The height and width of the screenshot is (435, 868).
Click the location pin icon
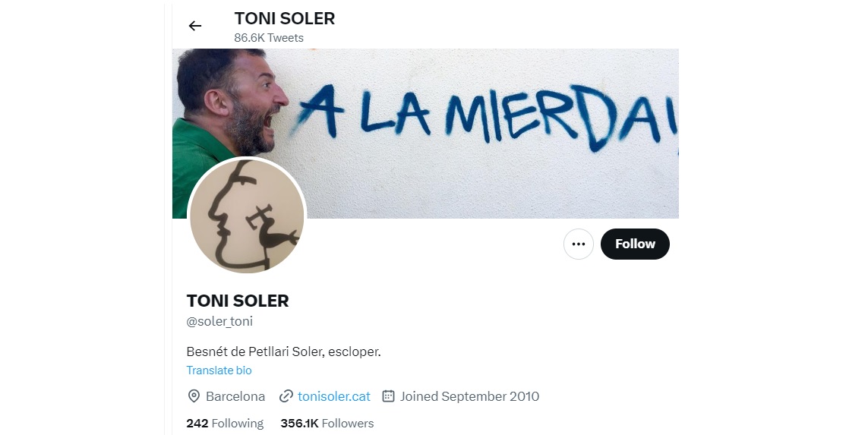(x=194, y=396)
